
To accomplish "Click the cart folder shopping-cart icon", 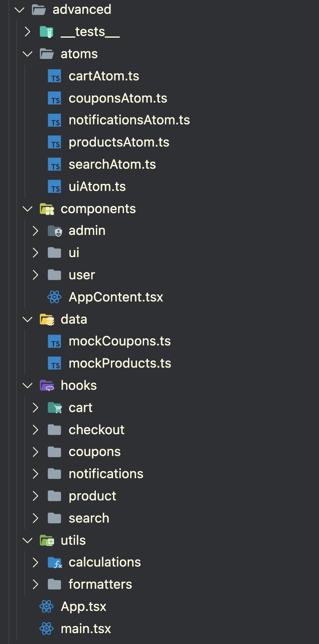I will (x=55, y=408).
